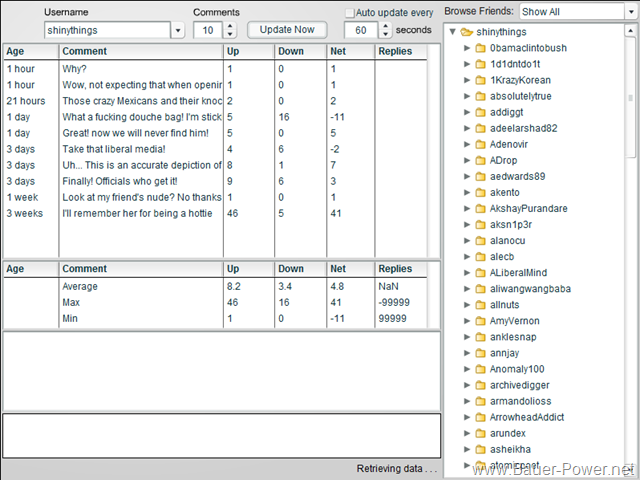The height and width of the screenshot is (480, 640).
Task: Increase the Comments count with up arrow
Action: pos(230,26)
